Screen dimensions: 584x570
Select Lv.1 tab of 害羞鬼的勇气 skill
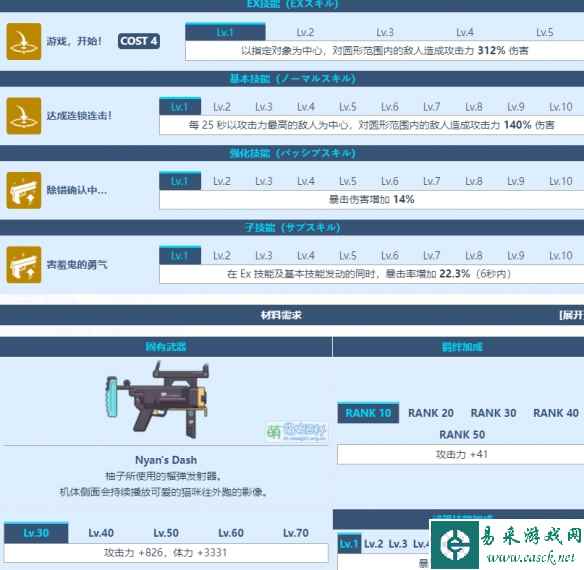pyautogui.click(x=180, y=256)
